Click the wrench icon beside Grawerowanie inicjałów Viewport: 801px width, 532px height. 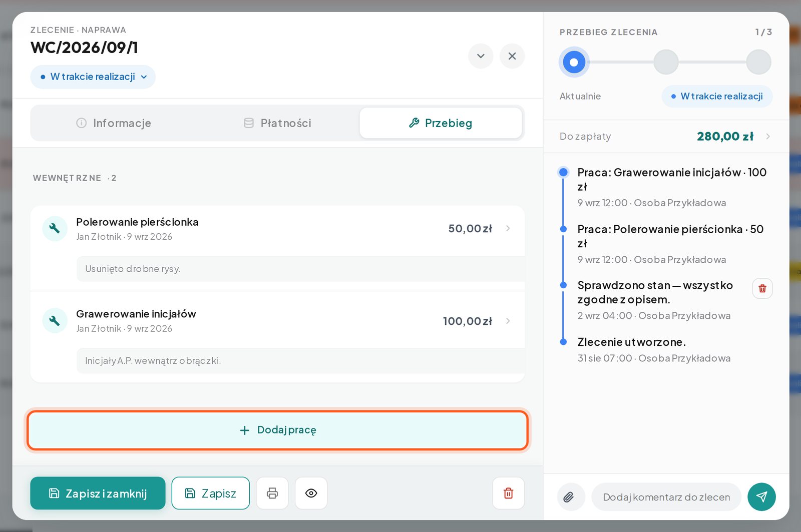pos(55,321)
